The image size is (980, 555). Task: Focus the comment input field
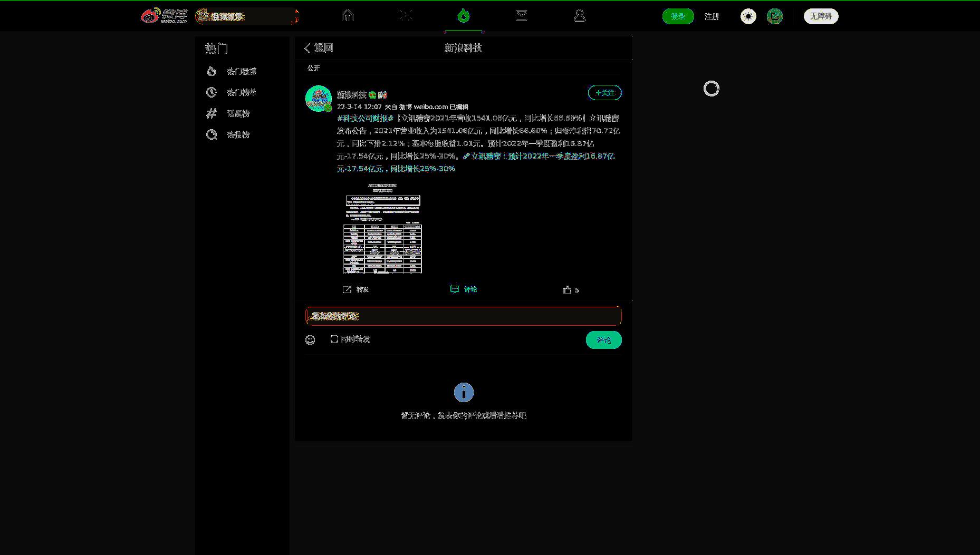[463, 316]
